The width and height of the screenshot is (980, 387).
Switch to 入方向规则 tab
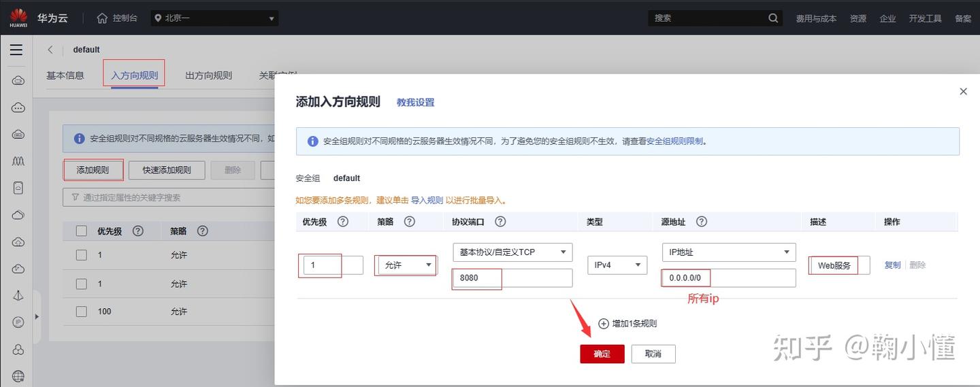(x=135, y=75)
